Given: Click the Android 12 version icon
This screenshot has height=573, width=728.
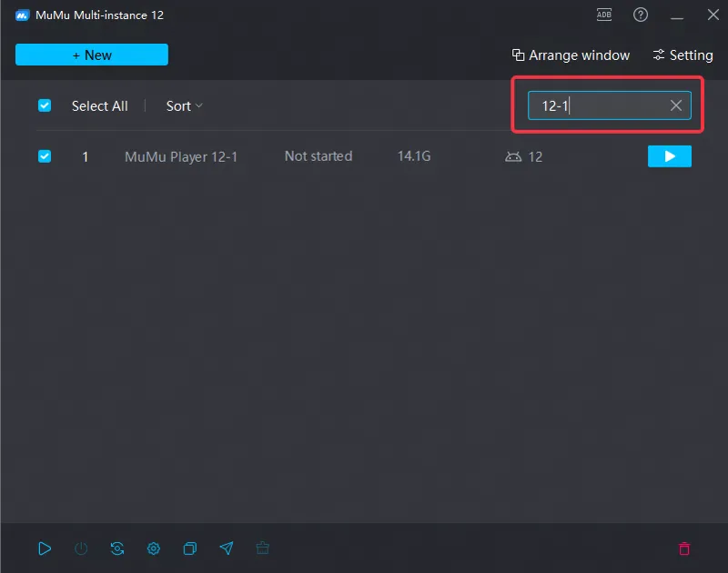Looking at the screenshot, I should pos(513,156).
